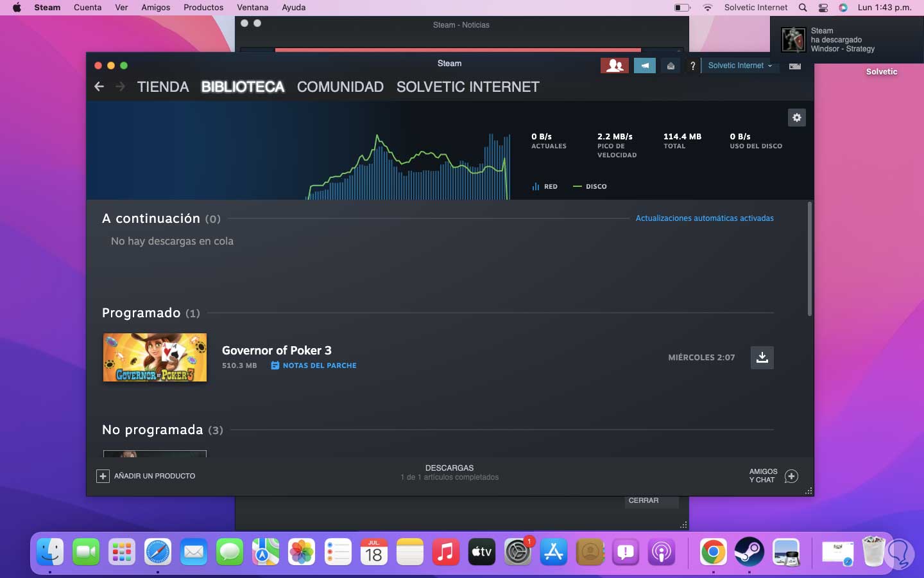This screenshot has width=924, height=578.
Task: Expand the Solvetic Internet account dropdown
Action: point(740,66)
